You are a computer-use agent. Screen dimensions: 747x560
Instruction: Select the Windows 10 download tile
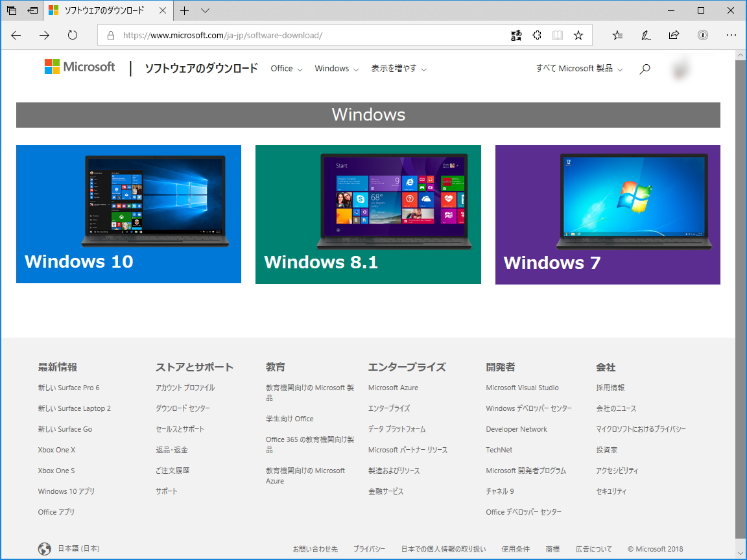[x=128, y=214]
